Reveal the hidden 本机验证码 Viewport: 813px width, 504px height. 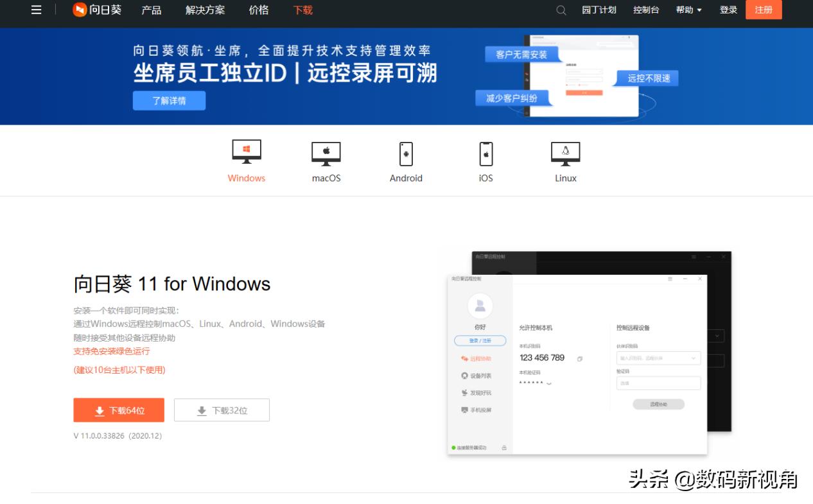coord(549,383)
